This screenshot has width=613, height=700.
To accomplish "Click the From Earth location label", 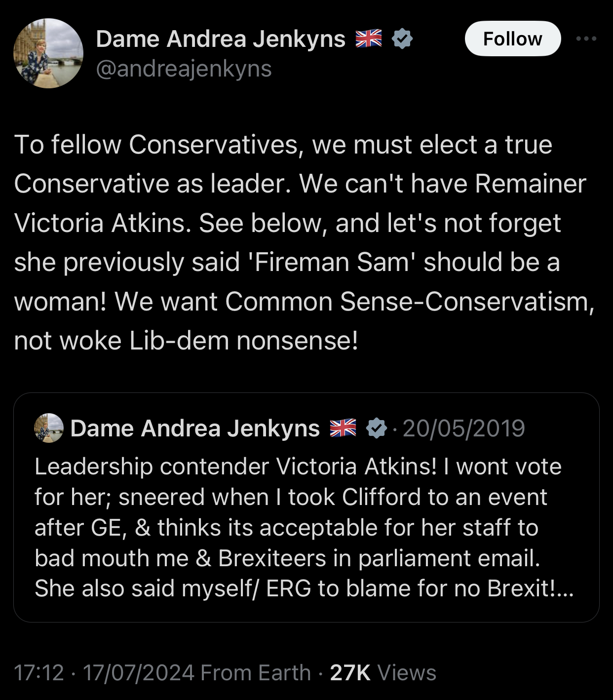I will (x=256, y=672).
